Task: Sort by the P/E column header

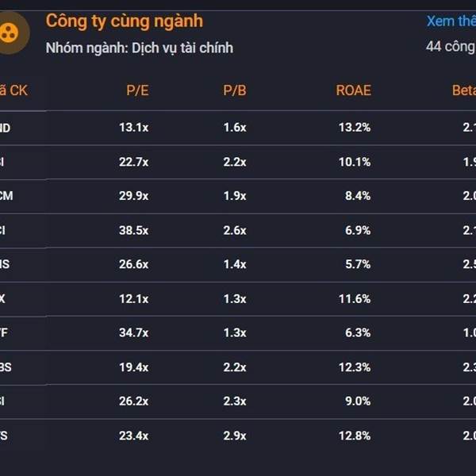Action: pos(137,90)
